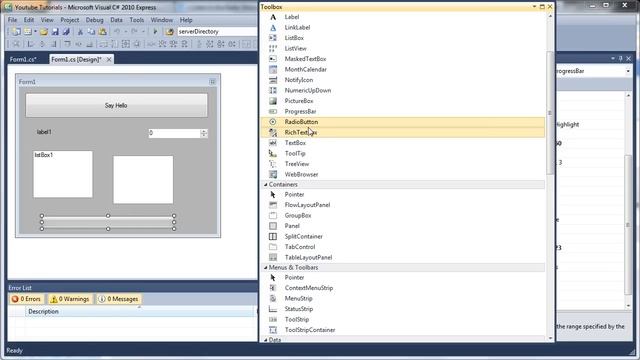Image resolution: width=640 pixels, height=360 pixels.
Task: Open the Help menu
Action: click(186, 20)
